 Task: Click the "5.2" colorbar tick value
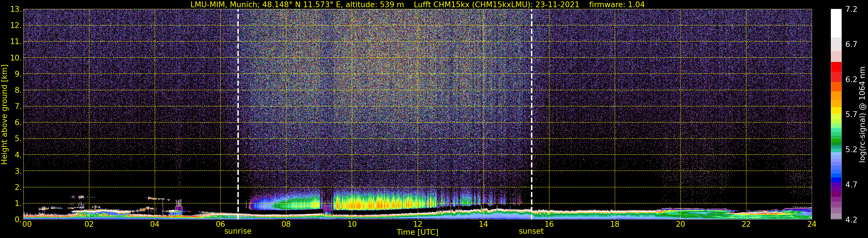pos(851,150)
